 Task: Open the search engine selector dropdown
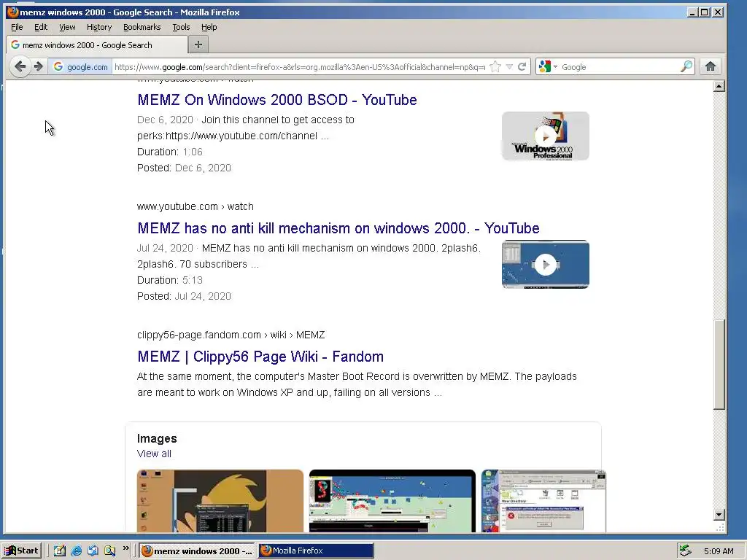(547, 66)
